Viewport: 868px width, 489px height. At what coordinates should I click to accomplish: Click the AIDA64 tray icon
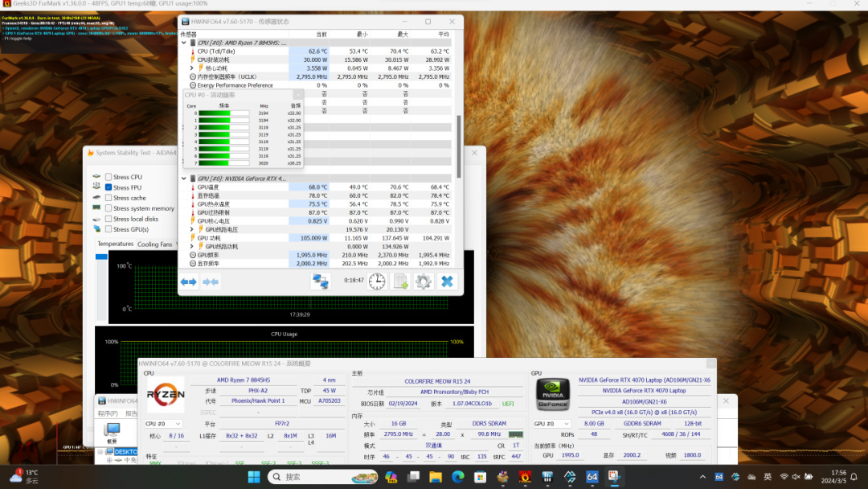tap(719, 477)
